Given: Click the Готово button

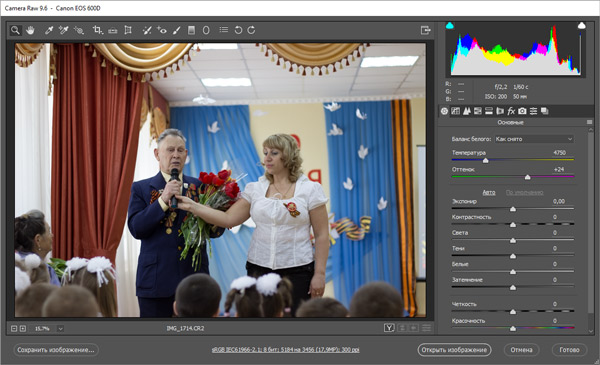Looking at the screenshot, I should [x=569, y=350].
